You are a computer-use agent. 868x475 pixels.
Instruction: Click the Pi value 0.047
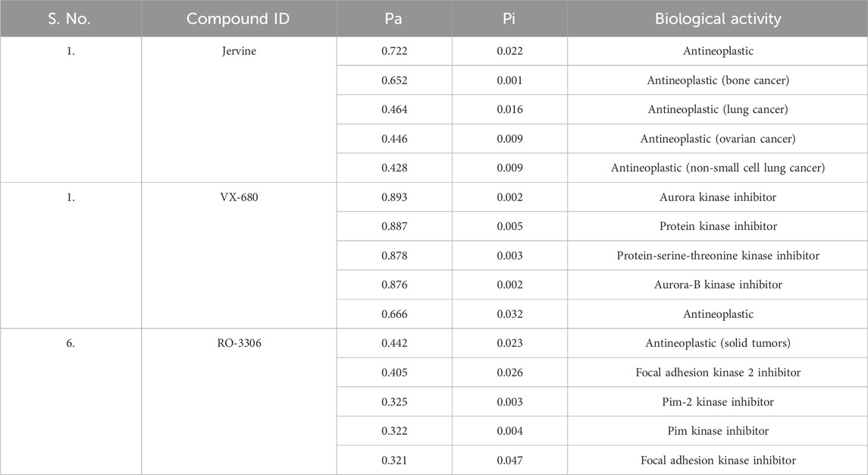[509, 460]
